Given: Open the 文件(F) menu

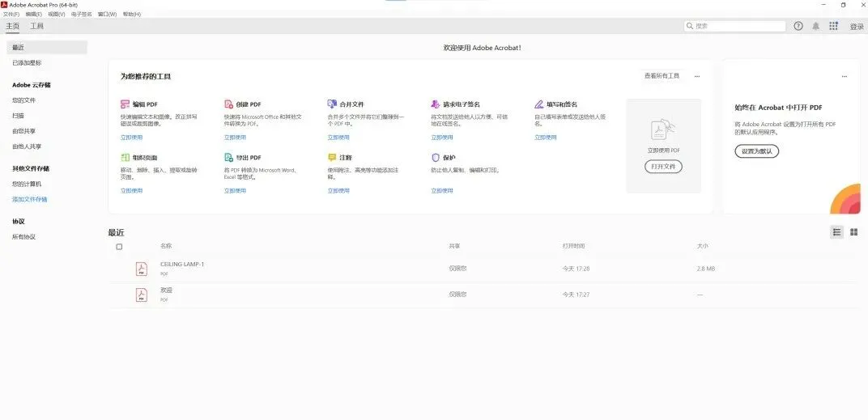Looking at the screenshot, I should (x=11, y=15).
